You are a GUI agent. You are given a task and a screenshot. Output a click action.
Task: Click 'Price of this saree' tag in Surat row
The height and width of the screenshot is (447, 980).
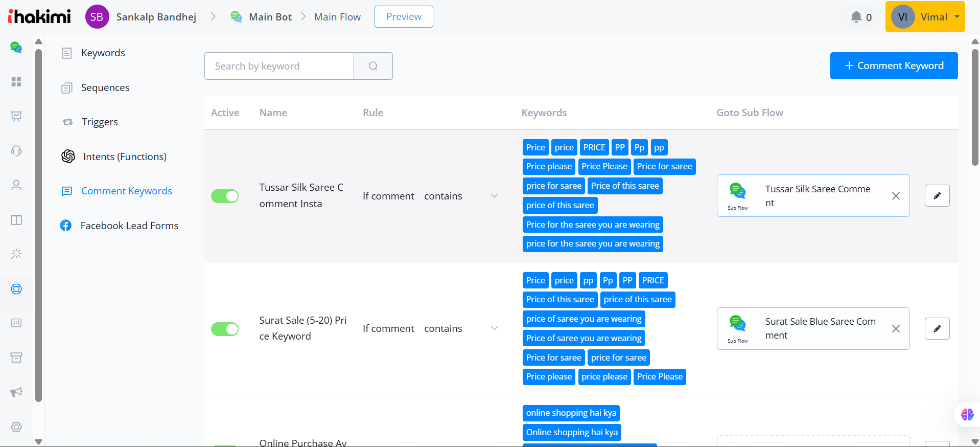(x=560, y=300)
